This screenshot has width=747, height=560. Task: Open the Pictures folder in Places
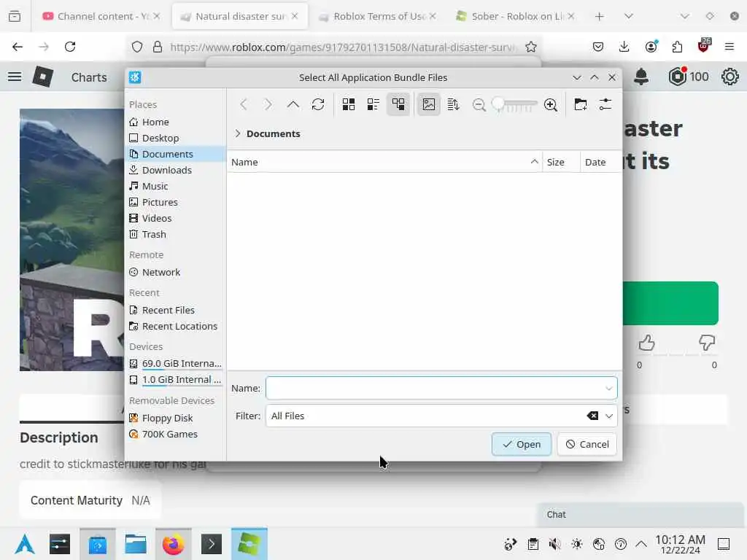point(175,203)
